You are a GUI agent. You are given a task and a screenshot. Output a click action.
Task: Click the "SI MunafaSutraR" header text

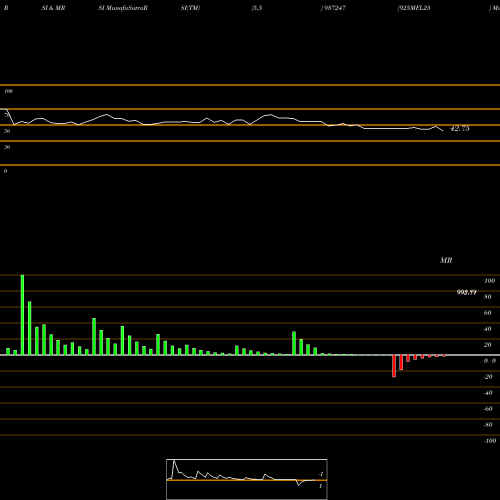click(123, 8)
